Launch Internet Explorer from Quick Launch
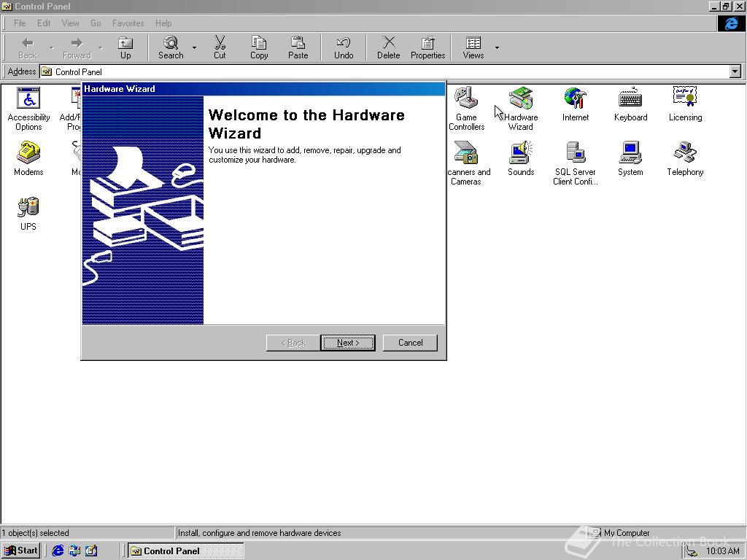Screen dimensions: 747x560 [58, 551]
